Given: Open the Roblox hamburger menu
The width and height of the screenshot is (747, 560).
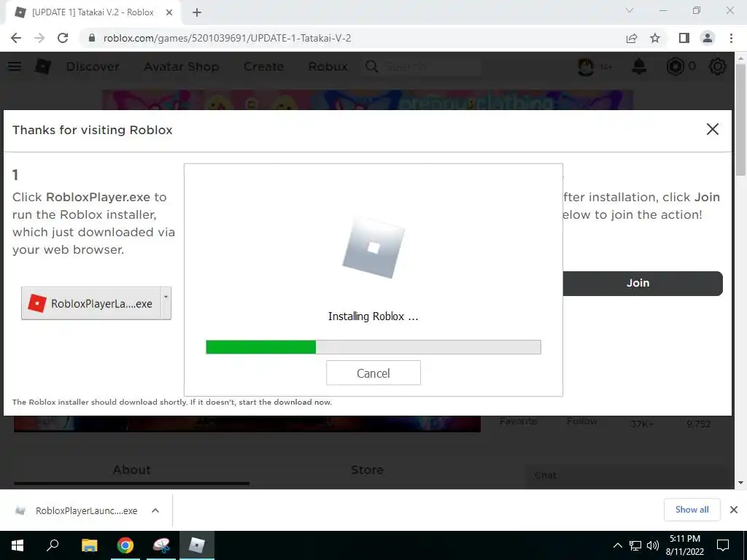Looking at the screenshot, I should click(15, 66).
